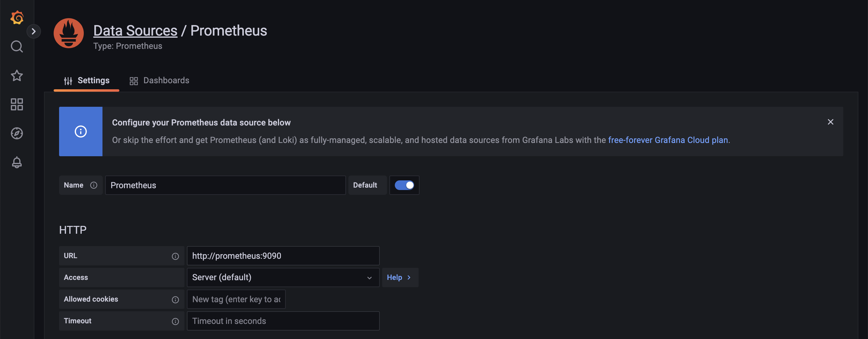This screenshot has width=868, height=339.
Task: Open the Dashboards panel icon in sidebar
Action: [17, 105]
